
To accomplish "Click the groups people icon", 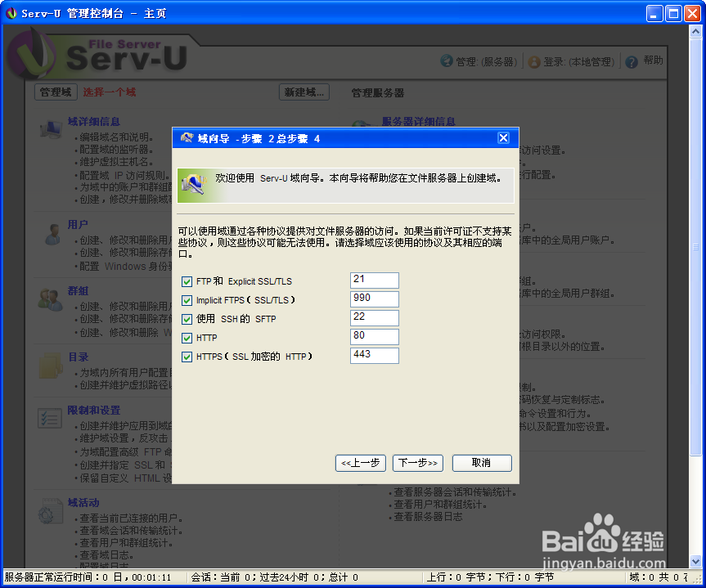I will coord(50,300).
